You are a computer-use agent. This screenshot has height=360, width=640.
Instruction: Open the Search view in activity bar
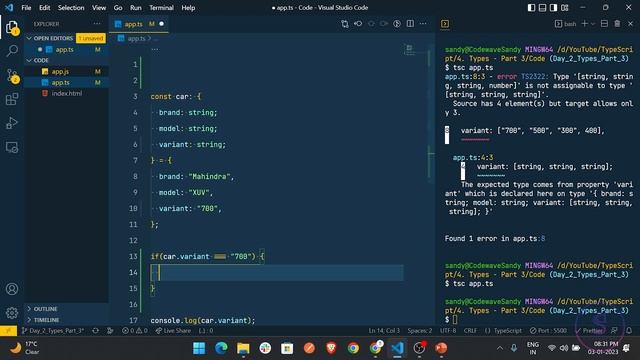tap(12, 51)
